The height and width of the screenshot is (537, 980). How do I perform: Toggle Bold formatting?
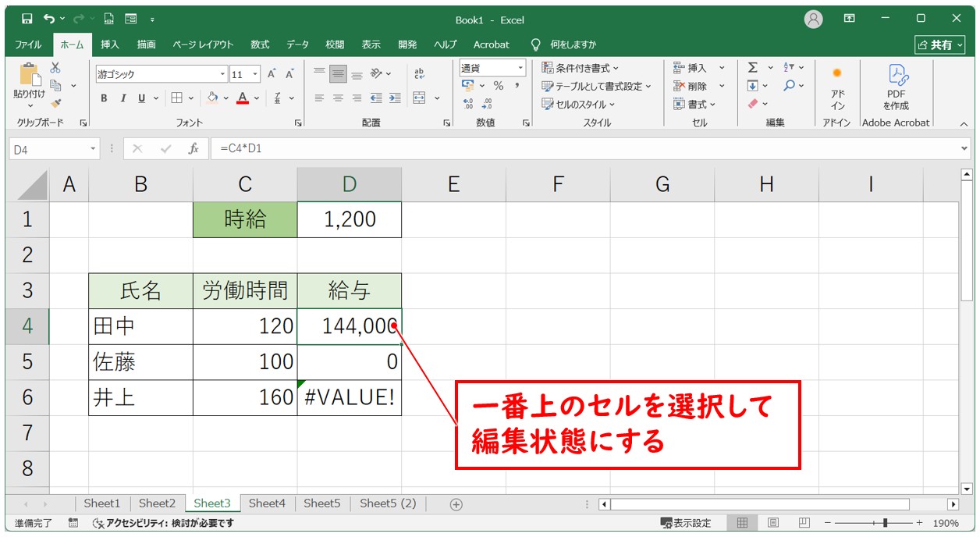tap(104, 98)
